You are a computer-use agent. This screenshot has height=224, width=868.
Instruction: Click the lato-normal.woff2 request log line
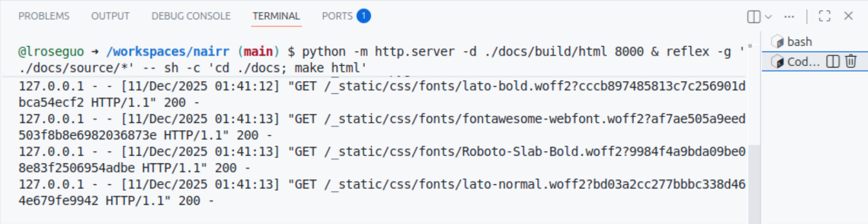pos(382,192)
